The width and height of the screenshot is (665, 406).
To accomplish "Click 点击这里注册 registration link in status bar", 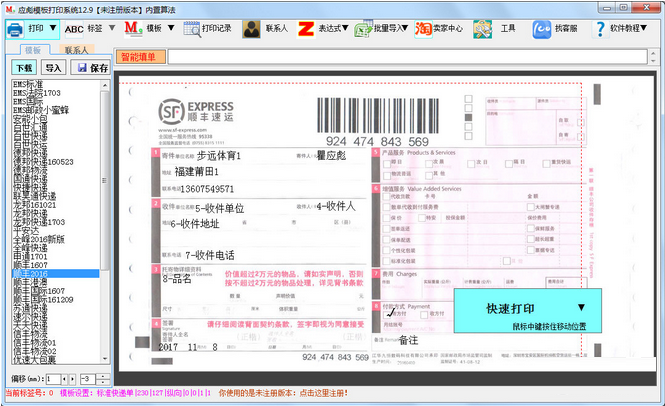I will tap(324, 393).
